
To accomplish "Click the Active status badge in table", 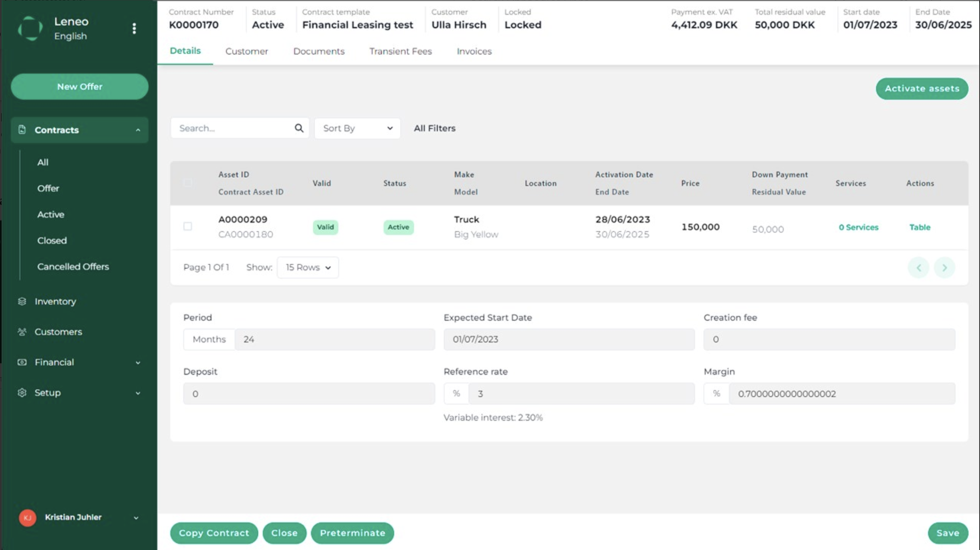I will (398, 227).
